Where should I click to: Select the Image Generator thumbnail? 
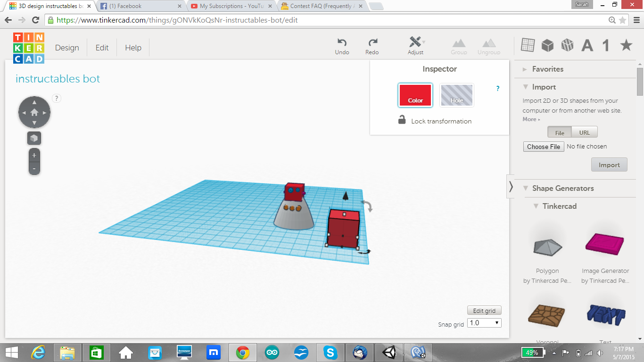tap(605, 245)
